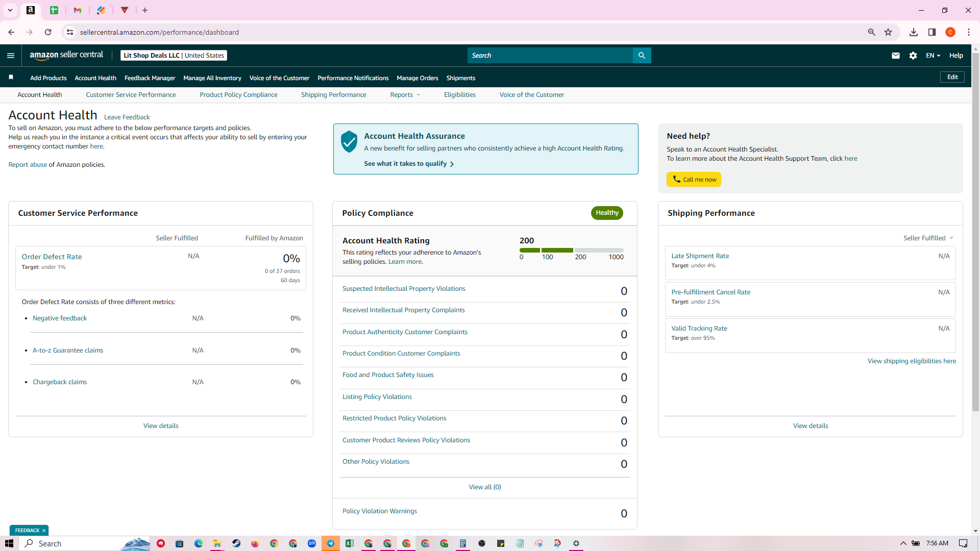Open Telegram from the taskbar
Viewport: 980px width, 551px height.
331,543
